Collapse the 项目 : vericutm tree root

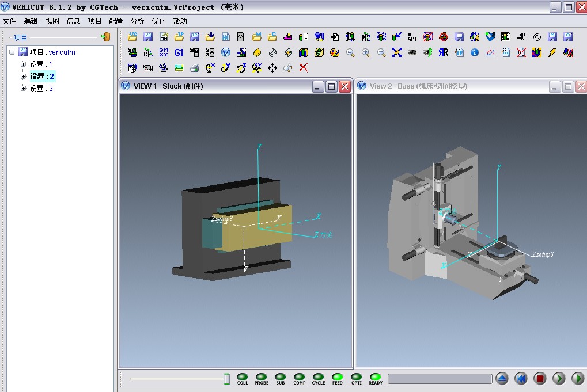[12, 52]
